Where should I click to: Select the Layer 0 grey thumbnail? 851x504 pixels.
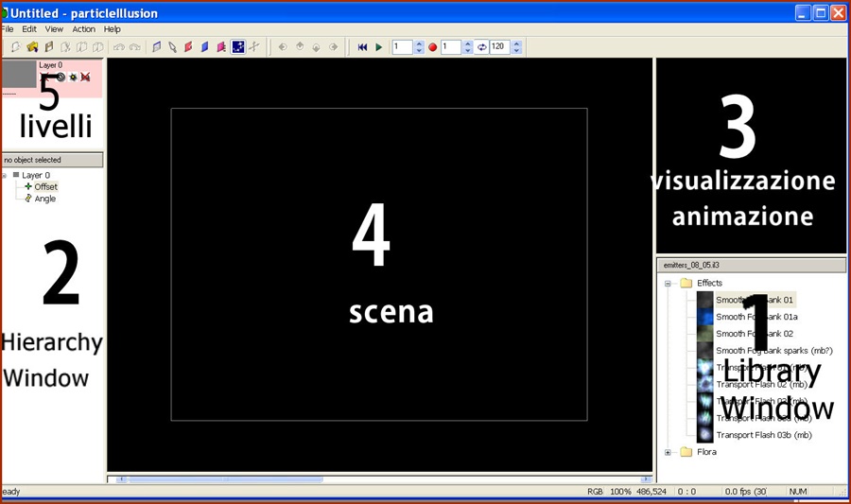click(19, 74)
